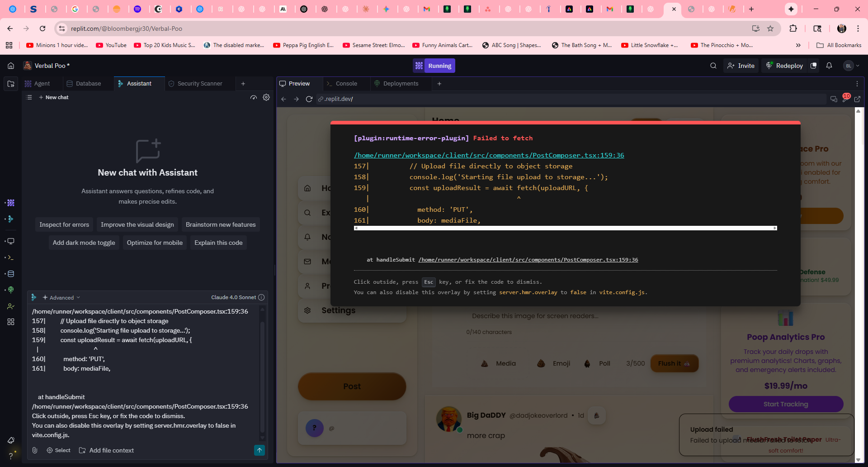This screenshot has width=868, height=467.
Task: Click the preview URL address field
Action: click(x=570, y=99)
